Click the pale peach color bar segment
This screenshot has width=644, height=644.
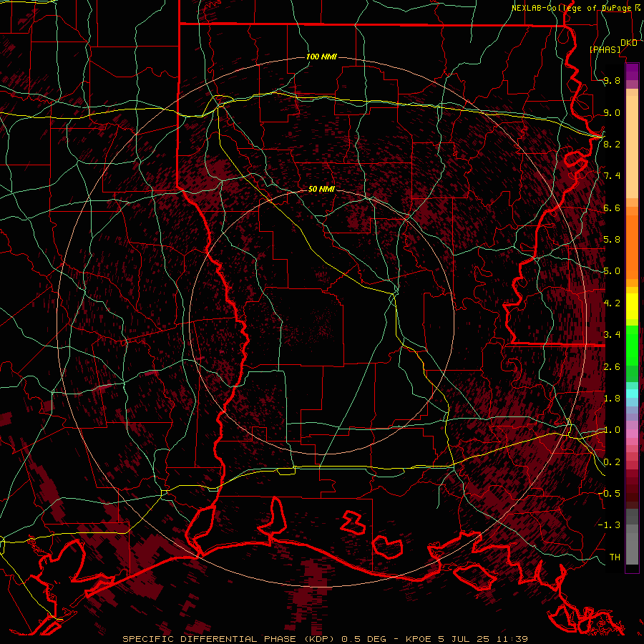632,147
